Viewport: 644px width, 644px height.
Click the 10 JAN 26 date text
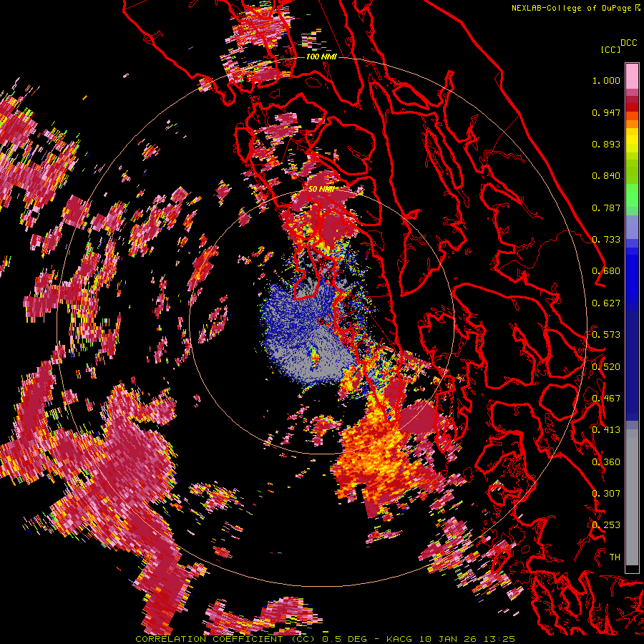pyautogui.click(x=448, y=639)
